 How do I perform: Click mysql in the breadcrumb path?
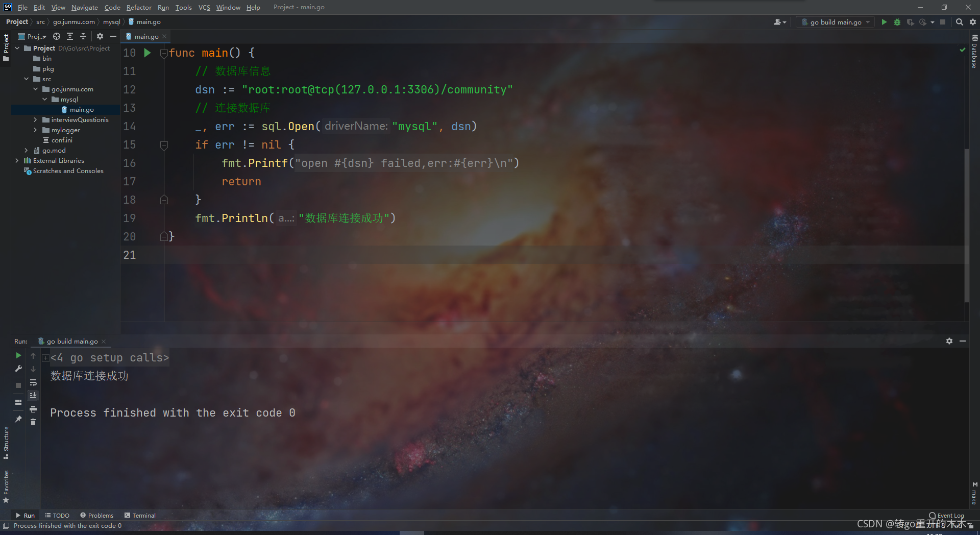[111, 22]
